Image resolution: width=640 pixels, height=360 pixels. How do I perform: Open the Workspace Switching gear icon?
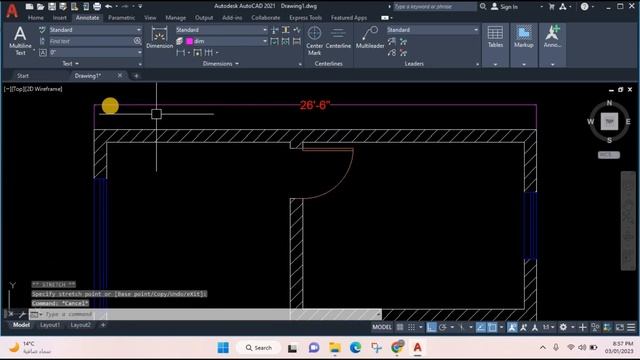click(x=563, y=327)
